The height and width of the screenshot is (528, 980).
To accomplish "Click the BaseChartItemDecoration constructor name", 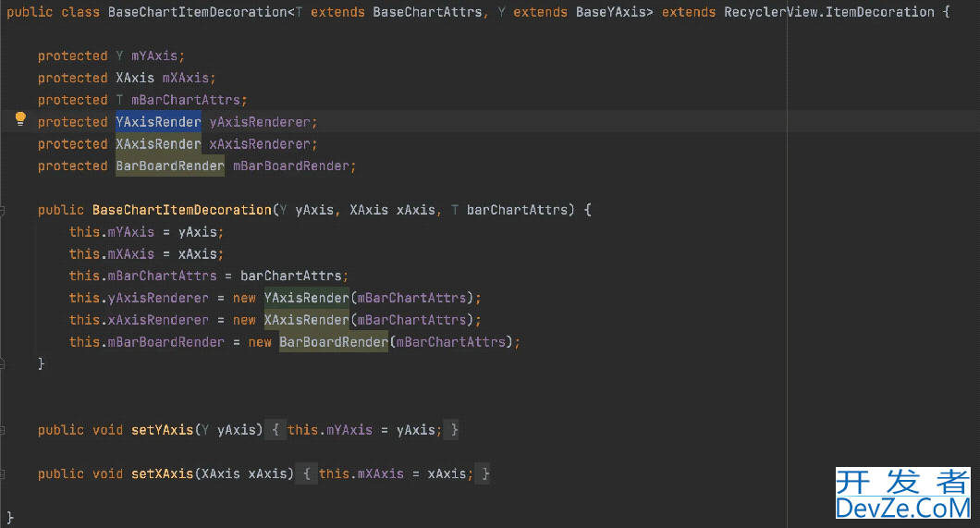I will click(182, 210).
